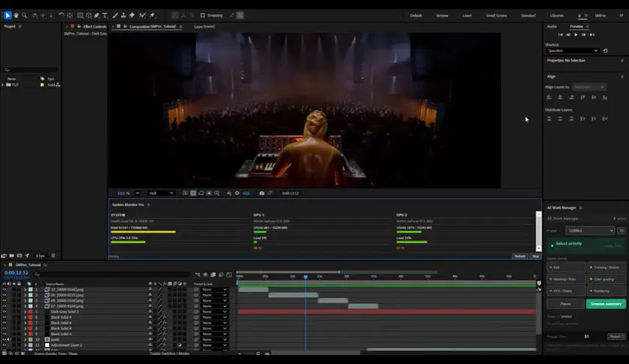Switch to the Default workspace
Screen dimensions: 629x364
coord(416,16)
